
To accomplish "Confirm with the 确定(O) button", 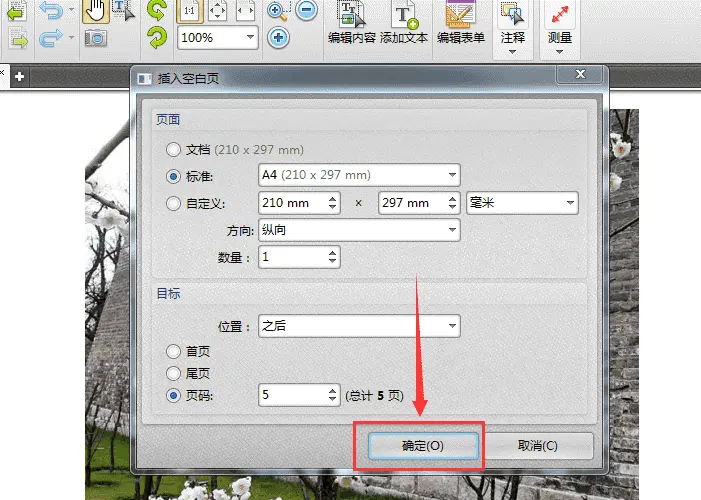I will 423,445.
